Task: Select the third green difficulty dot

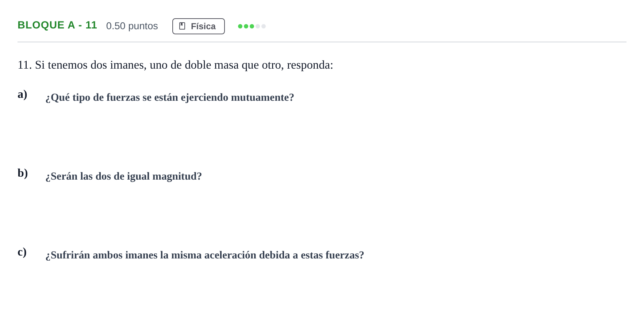Action: pyautogui.click(x=252, y=26)
